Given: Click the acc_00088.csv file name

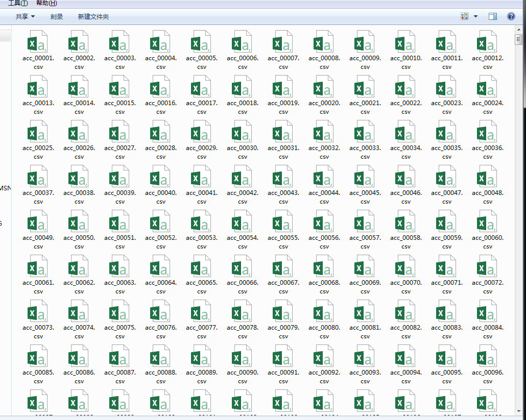Looking at the screenshot, I should point(161,377).
